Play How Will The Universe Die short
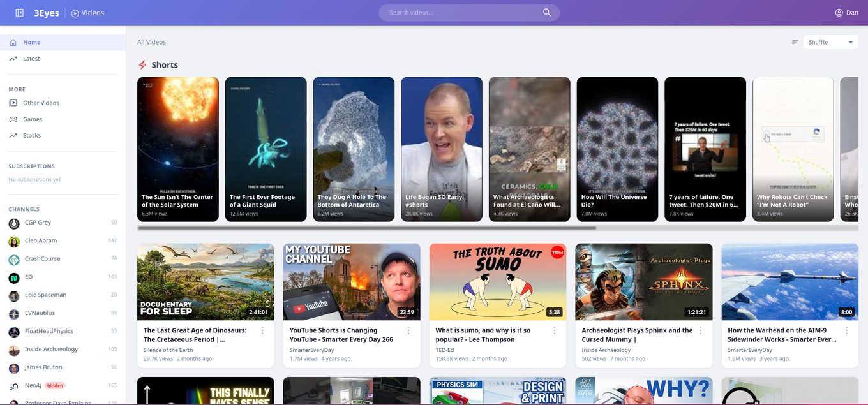 (617, 149)
